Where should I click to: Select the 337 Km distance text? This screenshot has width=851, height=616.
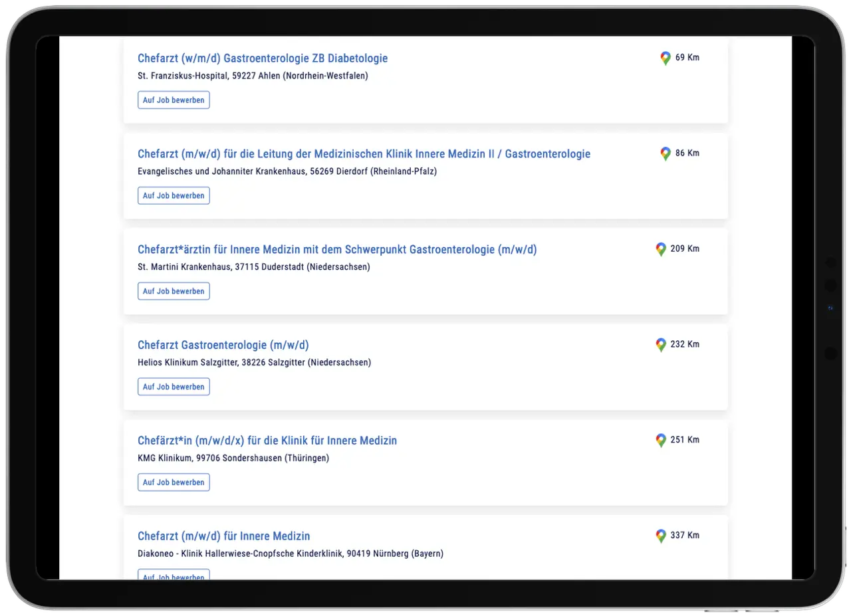(685, 536)
